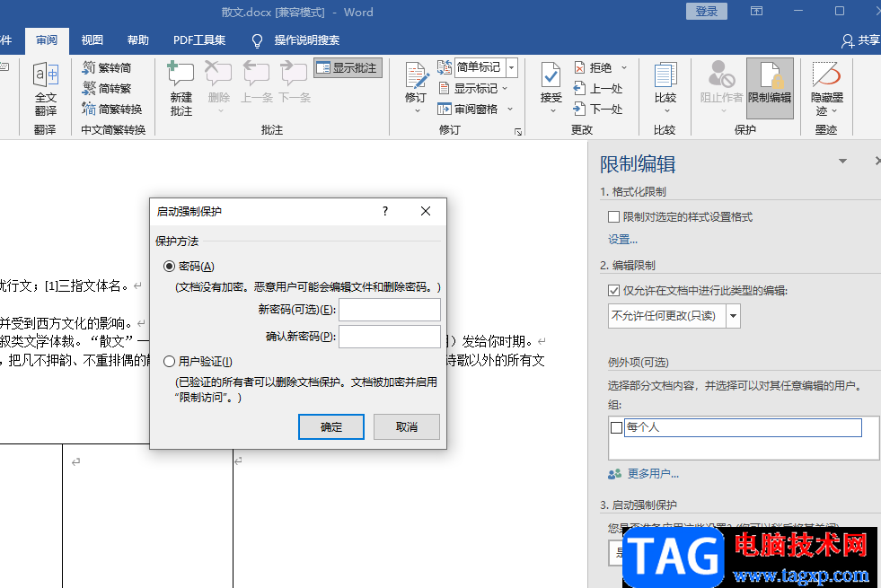The height and width of the screenshot is (588, 881).
Task: Click the 更多用户... link
Action: [653, 474]
